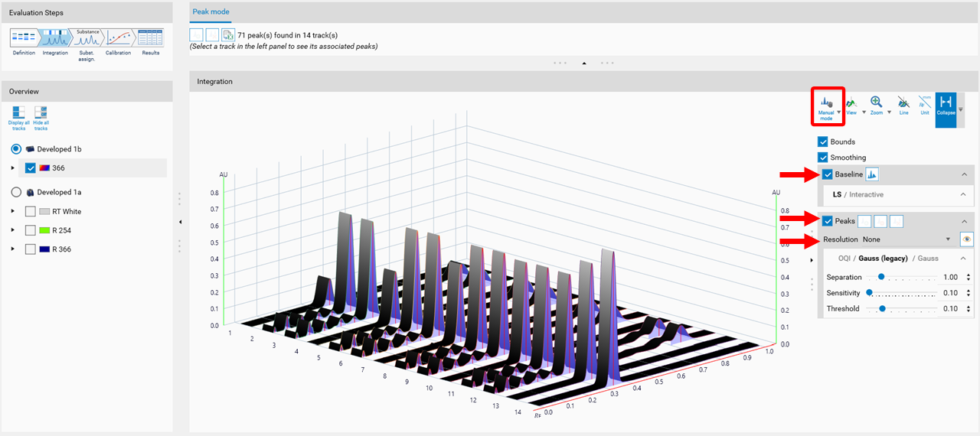Open toolbar overflow arrow next to Collapse
The height and width of the screenshot is (436, 980).
tap(962, 109)
